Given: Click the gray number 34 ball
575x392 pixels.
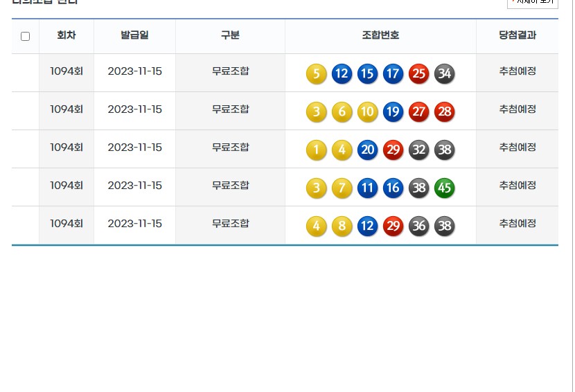Looking at the screenshot, I should pos(445,73).
